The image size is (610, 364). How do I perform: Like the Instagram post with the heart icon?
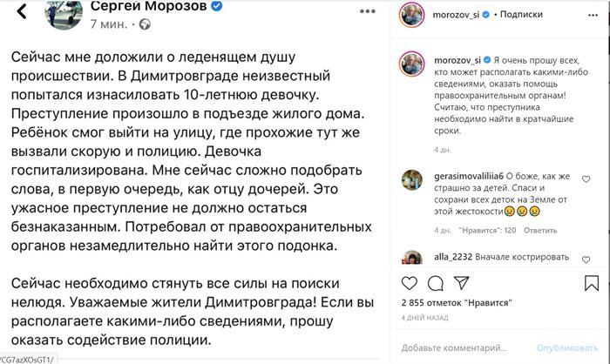[410, 284]
